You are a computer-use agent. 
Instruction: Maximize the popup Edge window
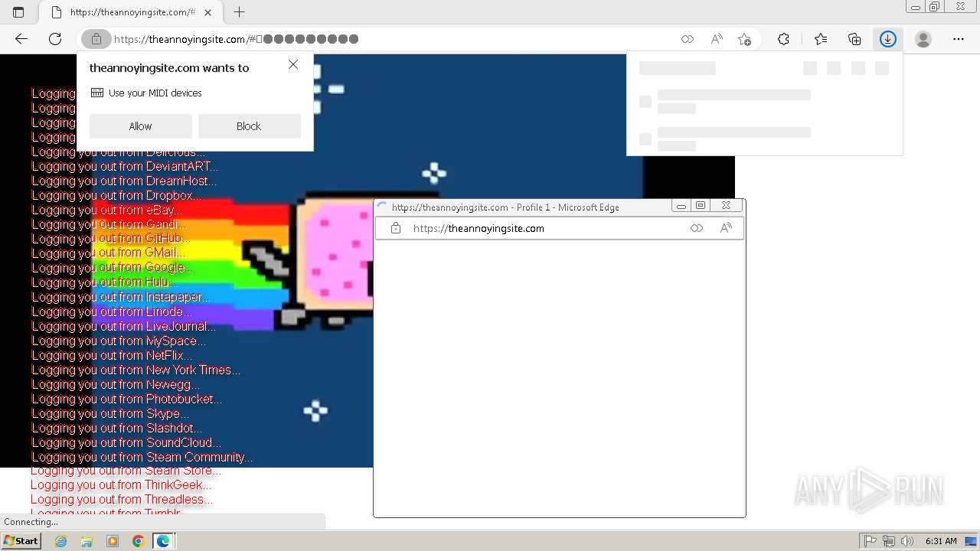click(700, 206)
